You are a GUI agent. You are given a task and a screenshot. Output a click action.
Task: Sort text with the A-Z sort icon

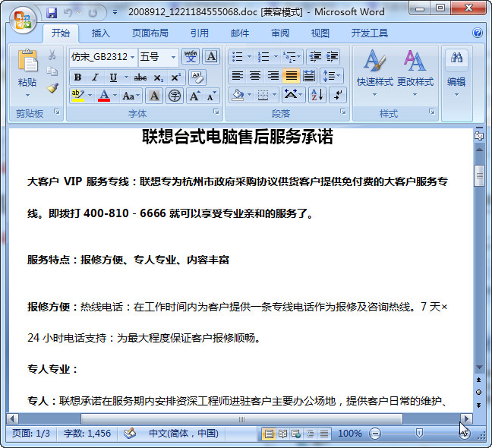tap(317, 94)
